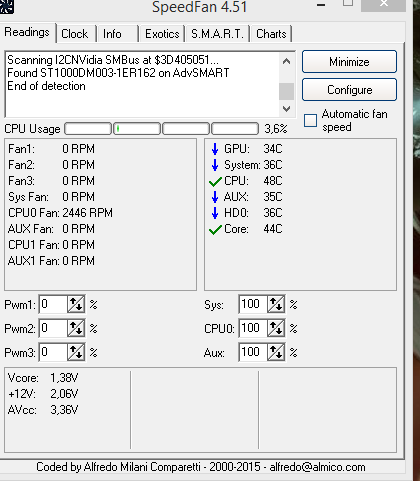
Task: Click the Pwm2 spinner arrows
Action: click(x=76, y=328)
